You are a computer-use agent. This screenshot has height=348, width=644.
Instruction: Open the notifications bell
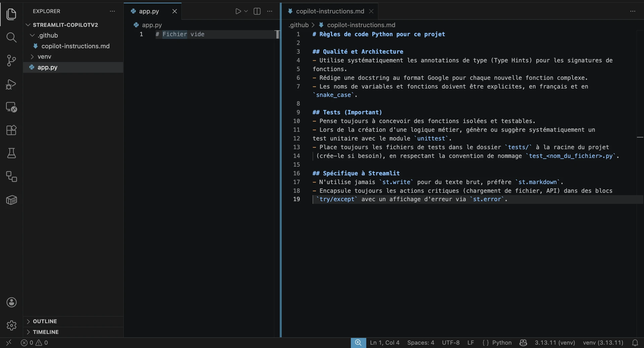tap(635, 343)
